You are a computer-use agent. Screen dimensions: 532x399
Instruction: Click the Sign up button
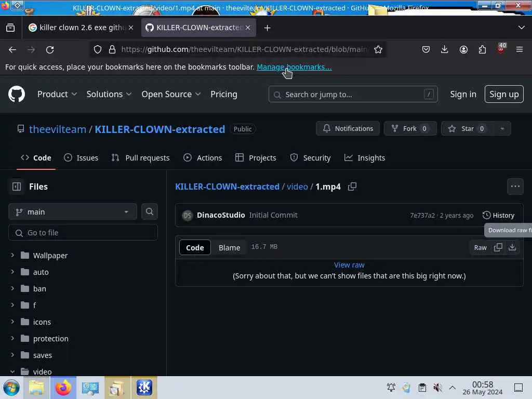click(504, 94)
